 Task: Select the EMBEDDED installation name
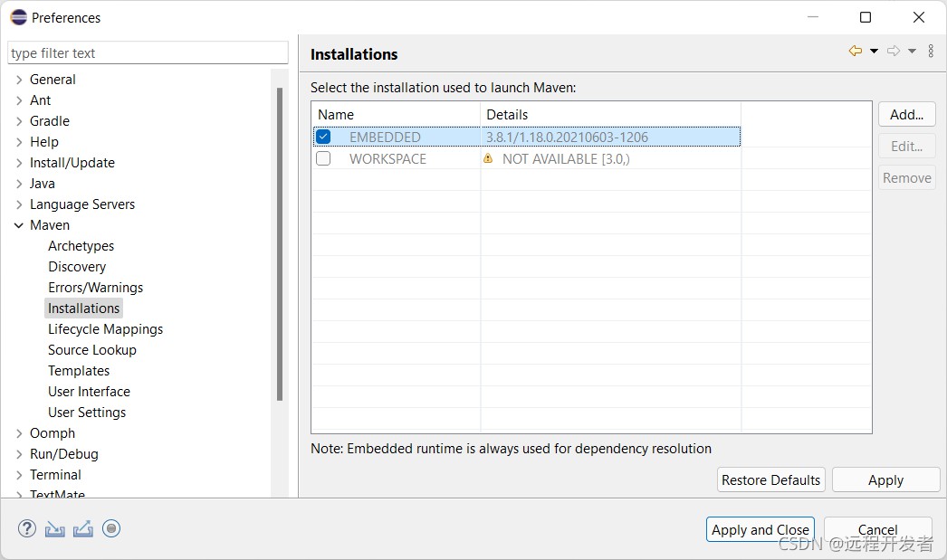(x=385, y=137)
